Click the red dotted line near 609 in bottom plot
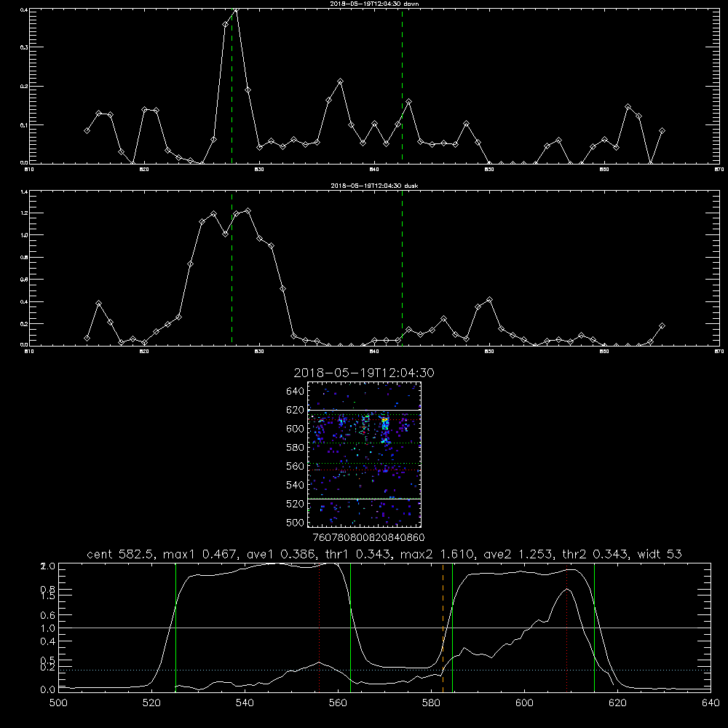 click(x=566, y=628)
